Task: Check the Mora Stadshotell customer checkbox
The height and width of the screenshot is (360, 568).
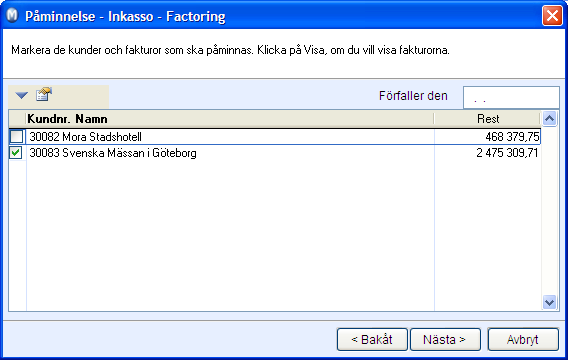Action: [x=16, y=137]
